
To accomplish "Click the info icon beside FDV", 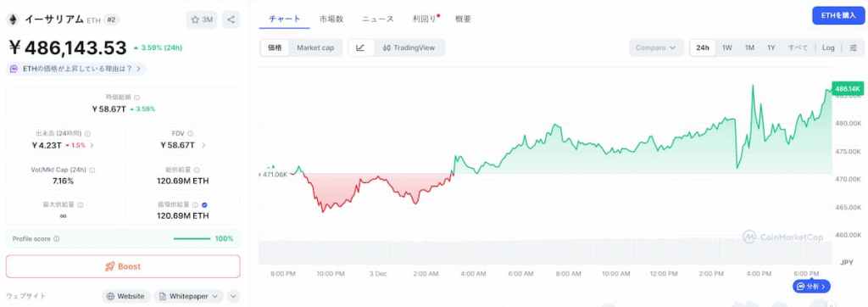I will 191,133.
